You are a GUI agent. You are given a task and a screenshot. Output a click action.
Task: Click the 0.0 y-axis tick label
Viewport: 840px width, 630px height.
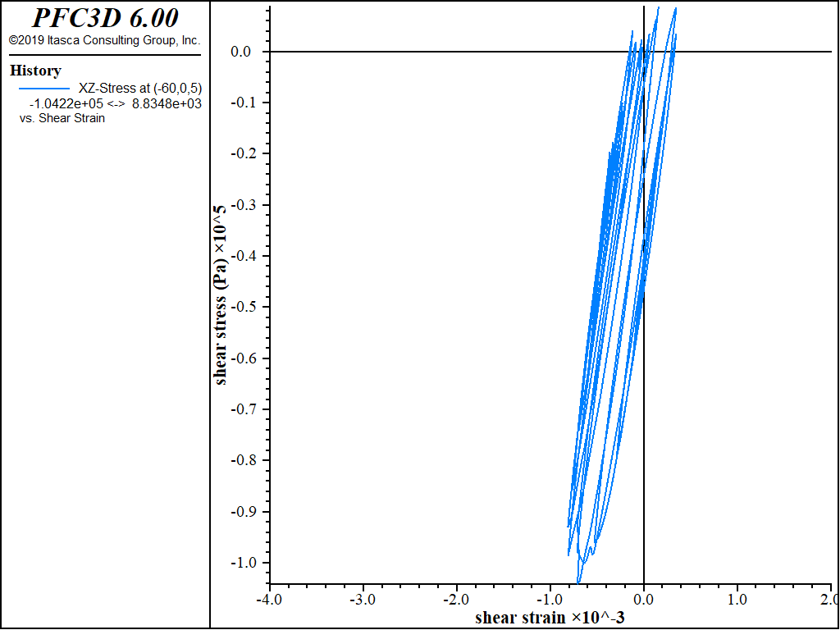click(x=240, y=52)
